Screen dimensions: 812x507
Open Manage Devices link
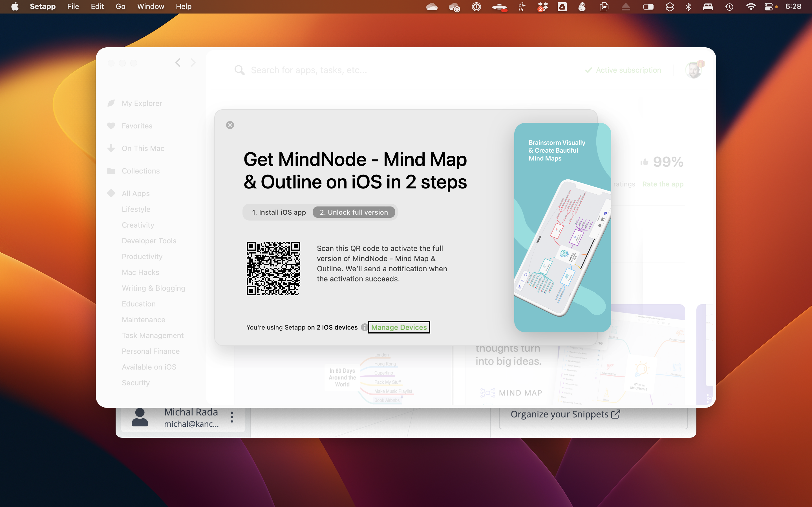tap(399, 327)
